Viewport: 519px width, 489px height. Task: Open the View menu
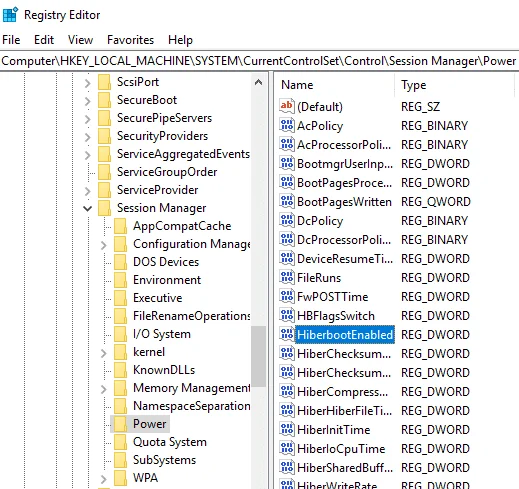click(x=80, y=40)
